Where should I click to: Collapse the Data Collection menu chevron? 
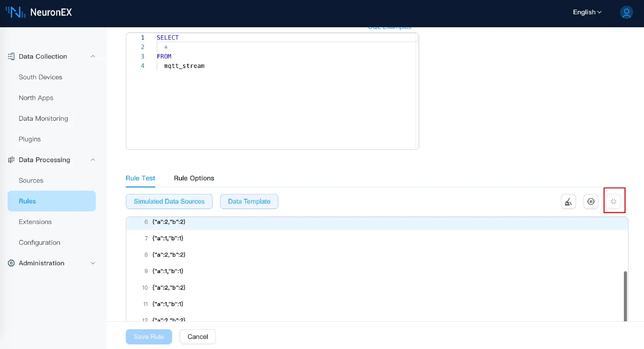click(93, 57)
